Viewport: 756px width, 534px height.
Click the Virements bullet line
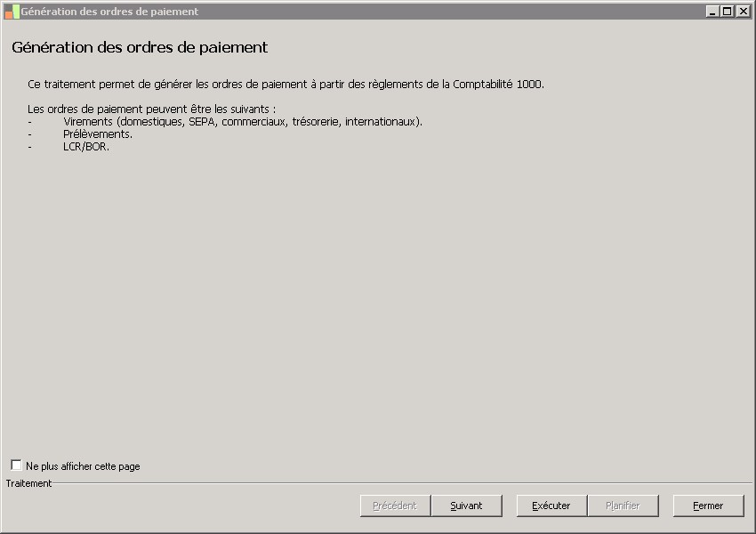[243, 122]
